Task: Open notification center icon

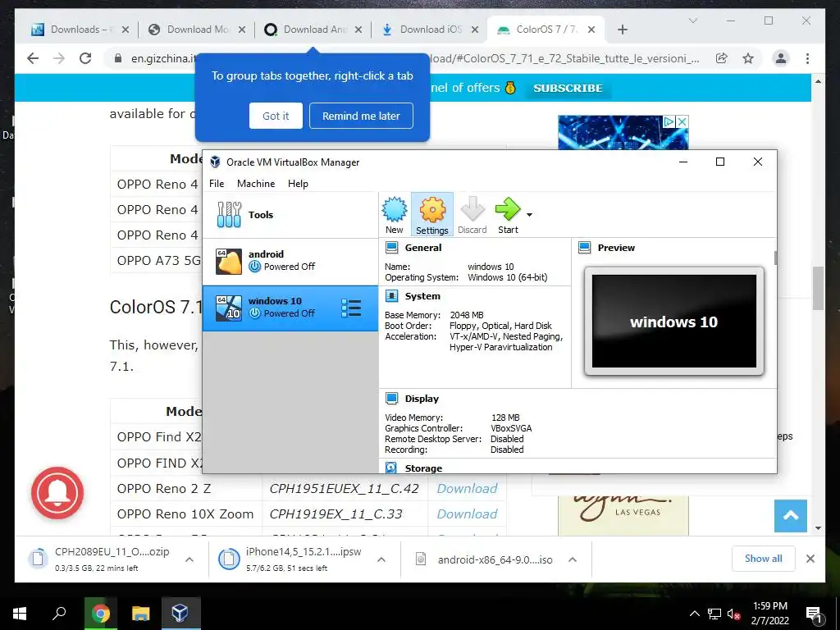Action: click(814, 615)
